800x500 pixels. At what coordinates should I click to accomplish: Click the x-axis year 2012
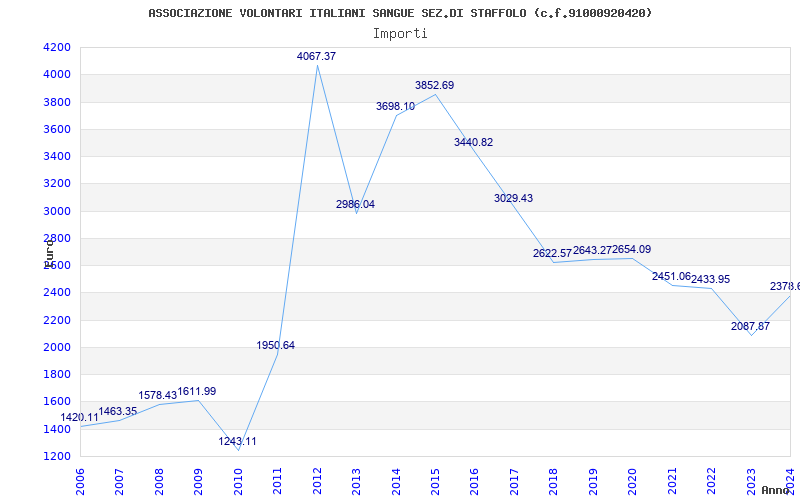pyautogui.click(x=317, y=482)
